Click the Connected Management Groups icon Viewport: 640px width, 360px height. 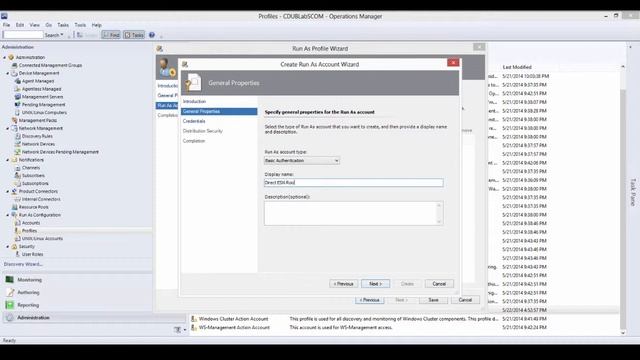[x=14, y=65]
